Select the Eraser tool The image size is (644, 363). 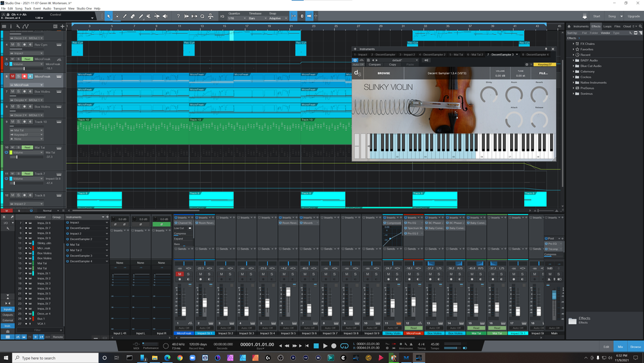pyautogui.click(x=133, y=16)
